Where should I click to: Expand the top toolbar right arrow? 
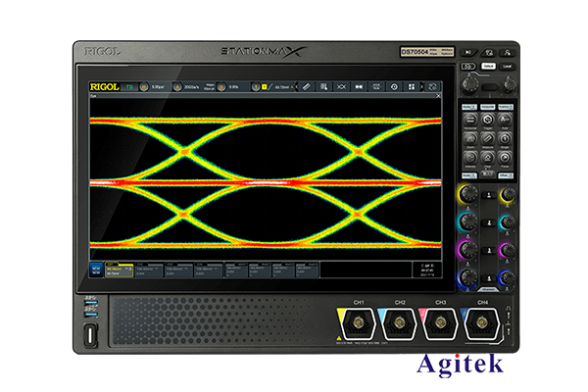click(x=432, y=86)
